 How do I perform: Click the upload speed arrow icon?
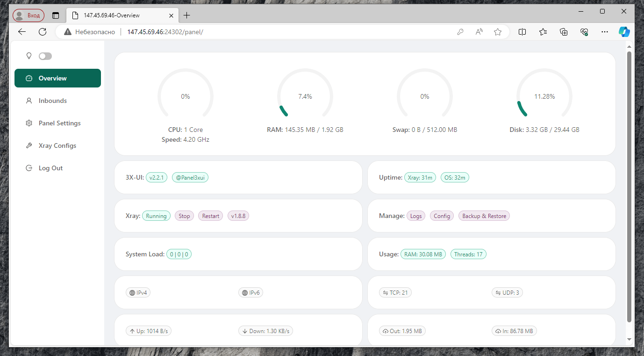(x=132, y=330)
